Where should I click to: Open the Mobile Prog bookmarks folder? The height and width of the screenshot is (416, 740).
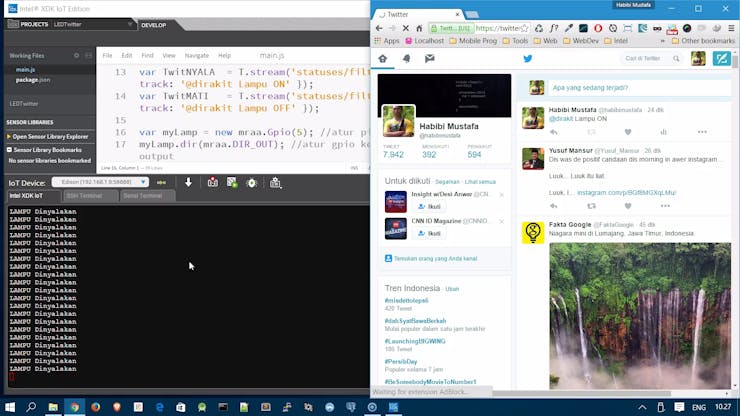coord(473,41)
